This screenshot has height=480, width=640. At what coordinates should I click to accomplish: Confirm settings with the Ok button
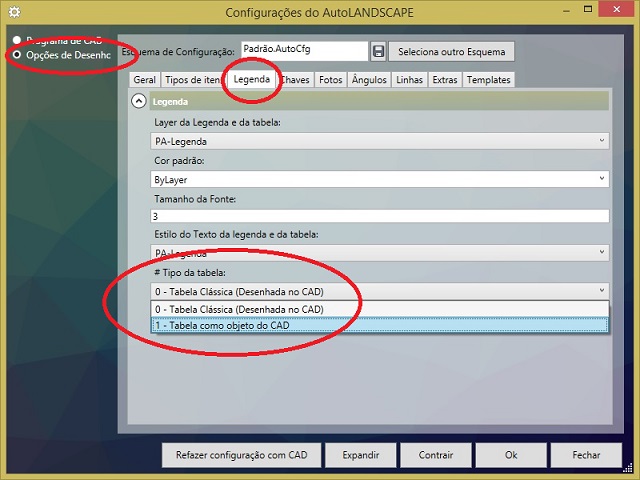click(510, 454)
